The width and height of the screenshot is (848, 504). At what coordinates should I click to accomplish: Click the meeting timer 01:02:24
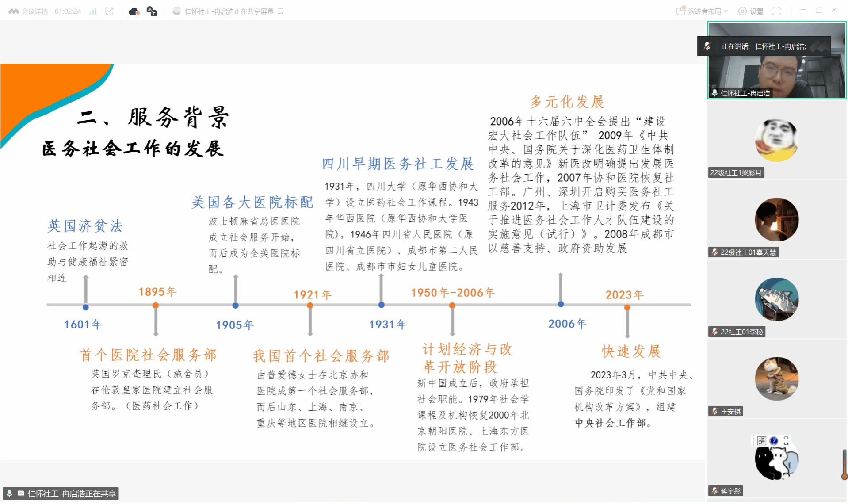click(x=68, y=11)
